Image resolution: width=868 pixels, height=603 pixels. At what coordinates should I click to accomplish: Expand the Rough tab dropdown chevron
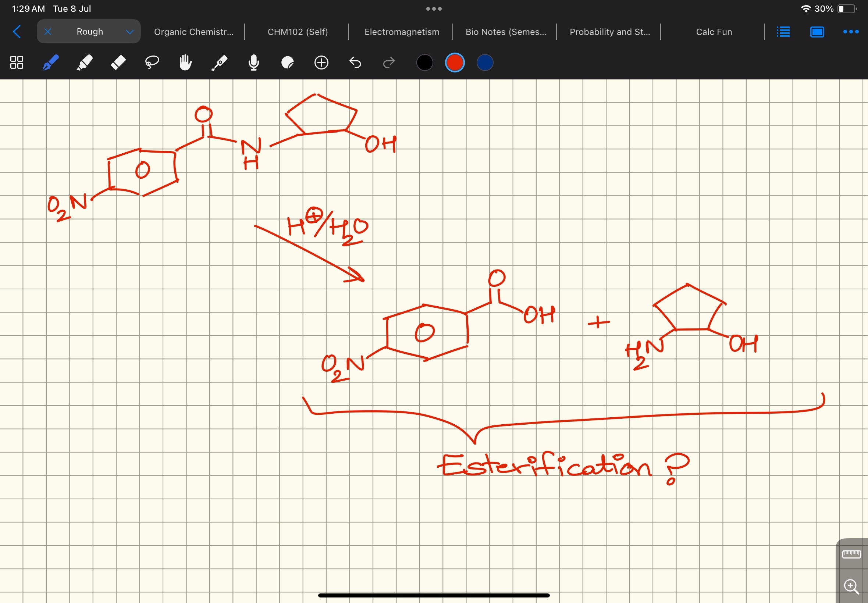click(129, 32)
